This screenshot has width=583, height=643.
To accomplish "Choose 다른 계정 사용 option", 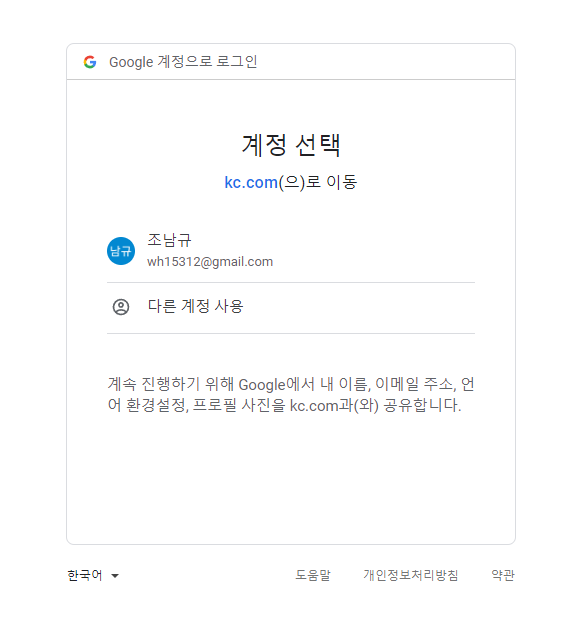I will tap(291, 307).
